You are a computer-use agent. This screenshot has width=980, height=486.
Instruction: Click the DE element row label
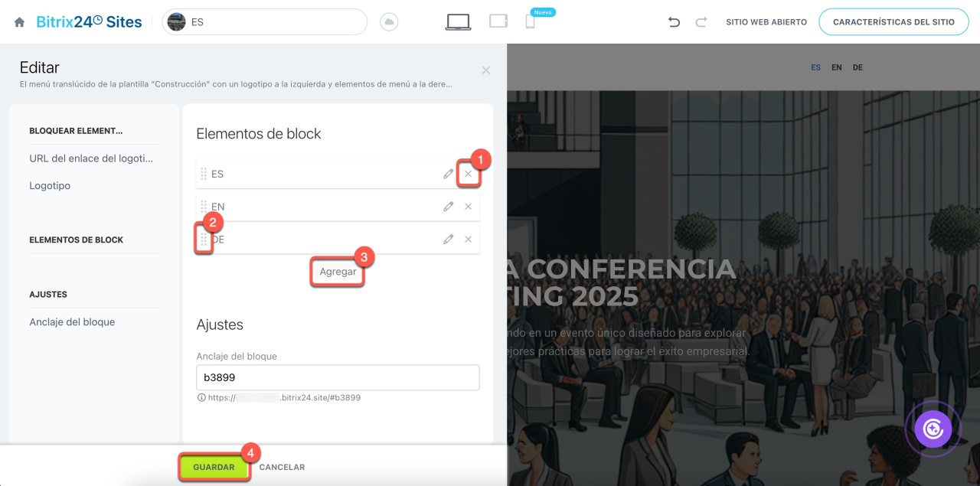point(218,240)
